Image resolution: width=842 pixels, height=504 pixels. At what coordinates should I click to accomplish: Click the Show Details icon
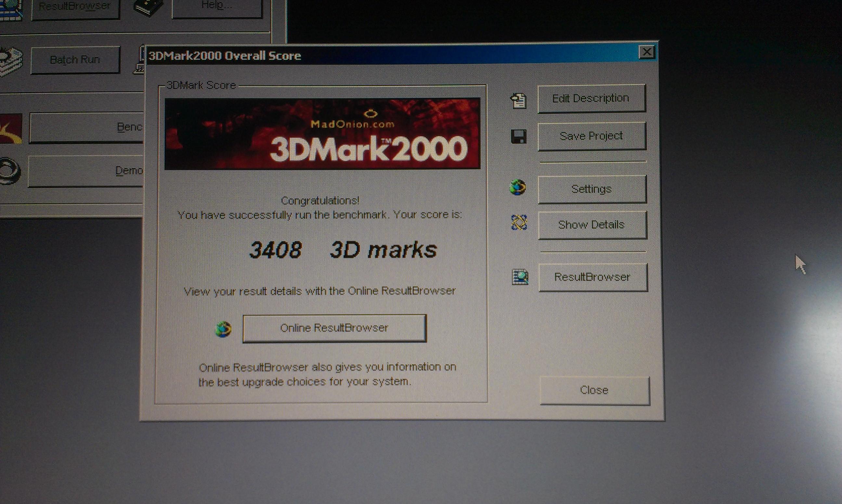[519, 223]
